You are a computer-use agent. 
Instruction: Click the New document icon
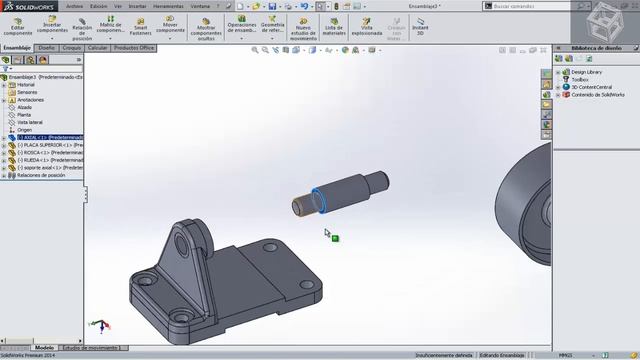tap(240, 6)
